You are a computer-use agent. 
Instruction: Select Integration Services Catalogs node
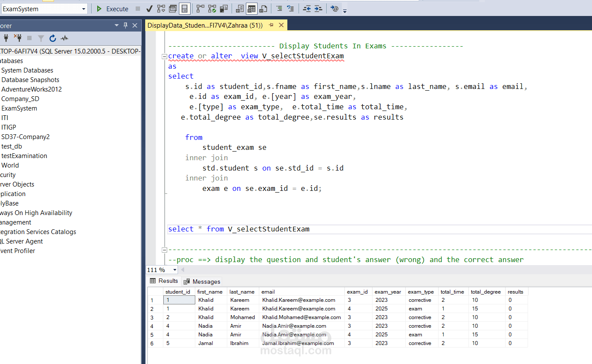coord(38,232)
